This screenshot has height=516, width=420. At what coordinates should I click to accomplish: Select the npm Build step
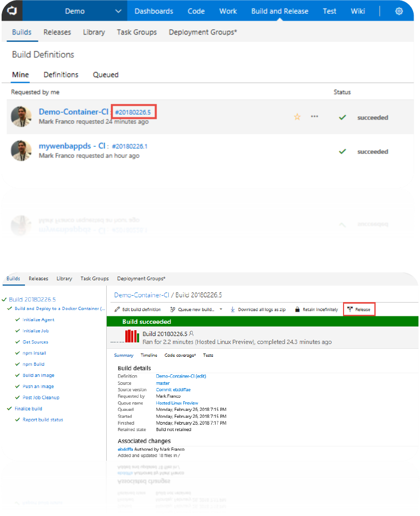click(33, 364)
